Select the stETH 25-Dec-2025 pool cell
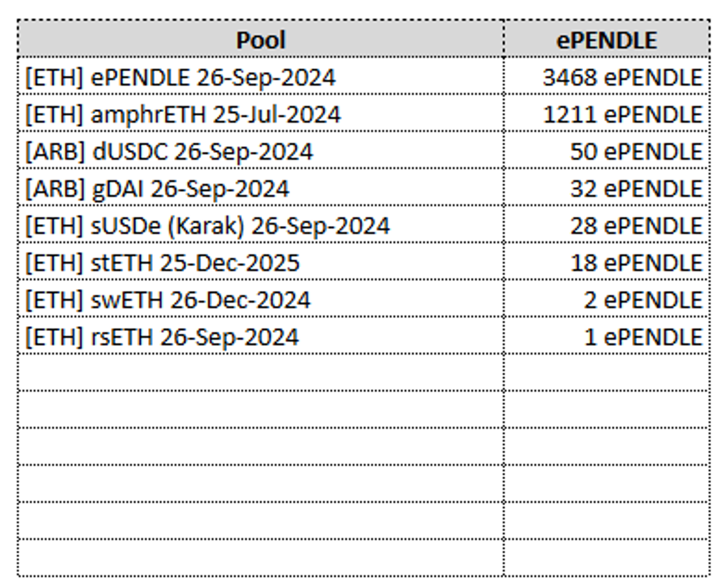 click(162, 263)
